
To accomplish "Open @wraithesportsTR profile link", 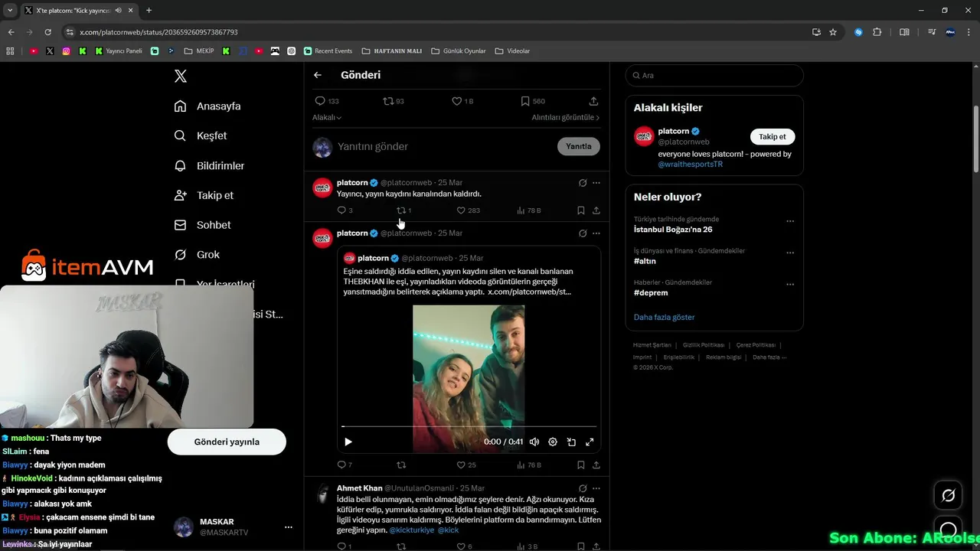I will point(690,165).
